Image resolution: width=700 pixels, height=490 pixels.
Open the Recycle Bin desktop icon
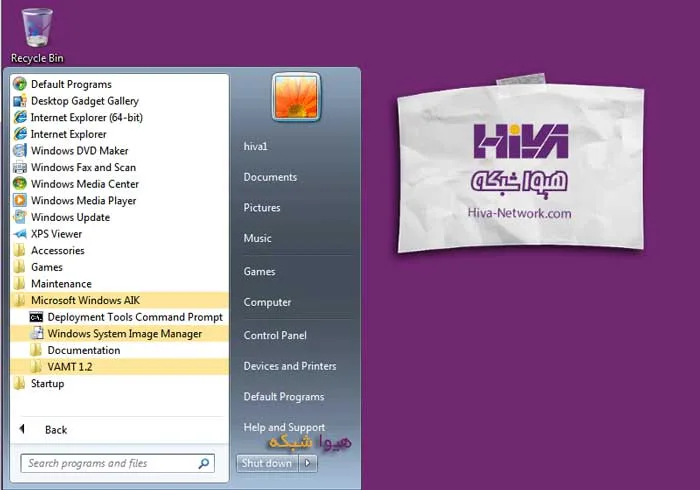tap(37, 36)
